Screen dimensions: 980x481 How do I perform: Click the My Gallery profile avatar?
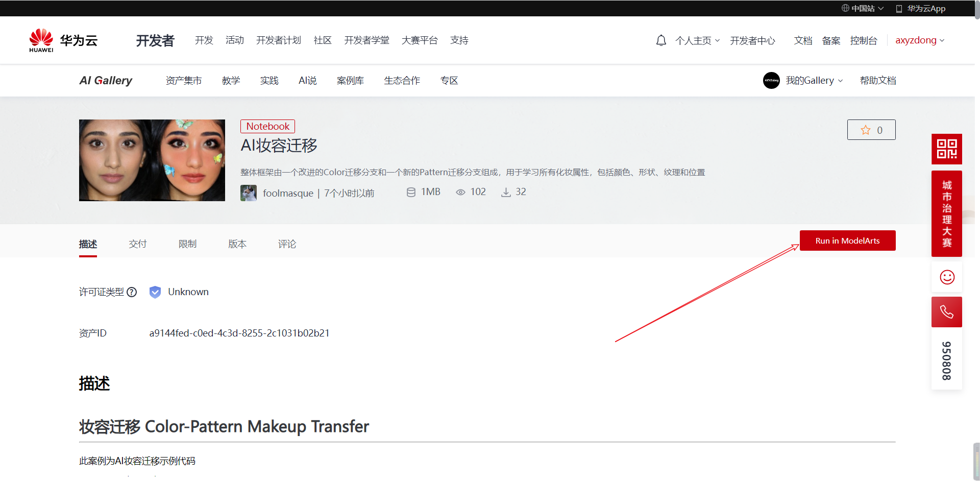tap(771, 80)
